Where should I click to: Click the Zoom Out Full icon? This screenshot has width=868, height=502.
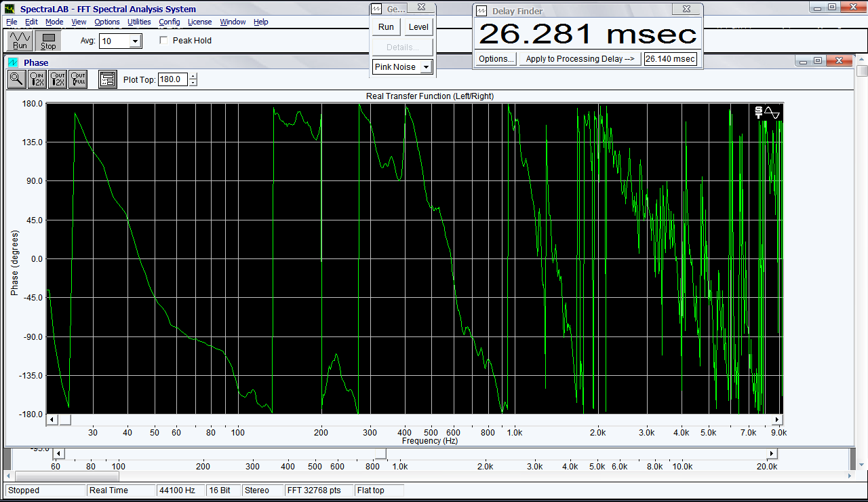(78, 79)
